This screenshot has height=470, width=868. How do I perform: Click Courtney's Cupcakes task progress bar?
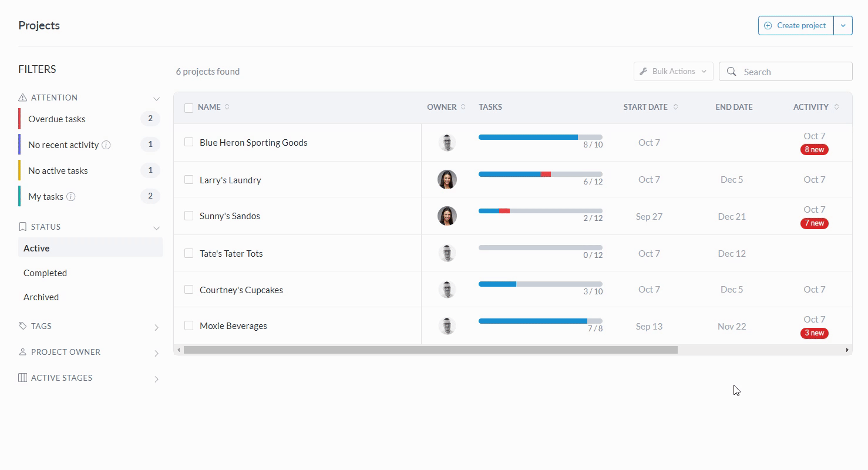tap(540, 284)
